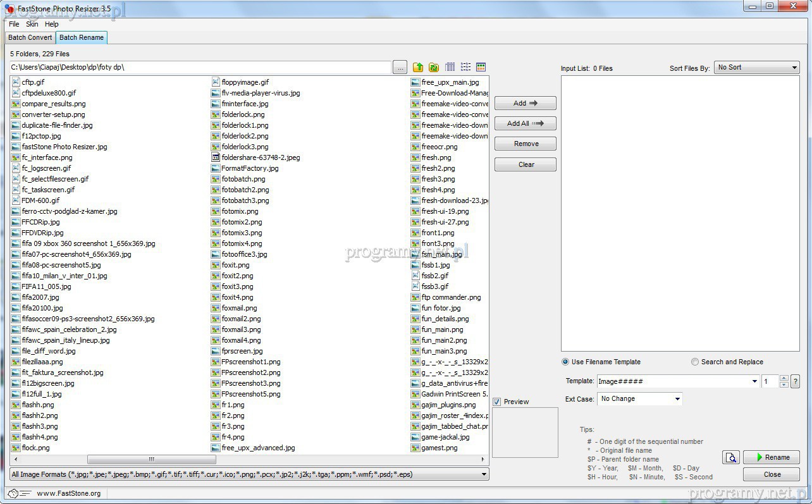
Task: Switch file view to thumbnails icon
Action: coord(481,67)
